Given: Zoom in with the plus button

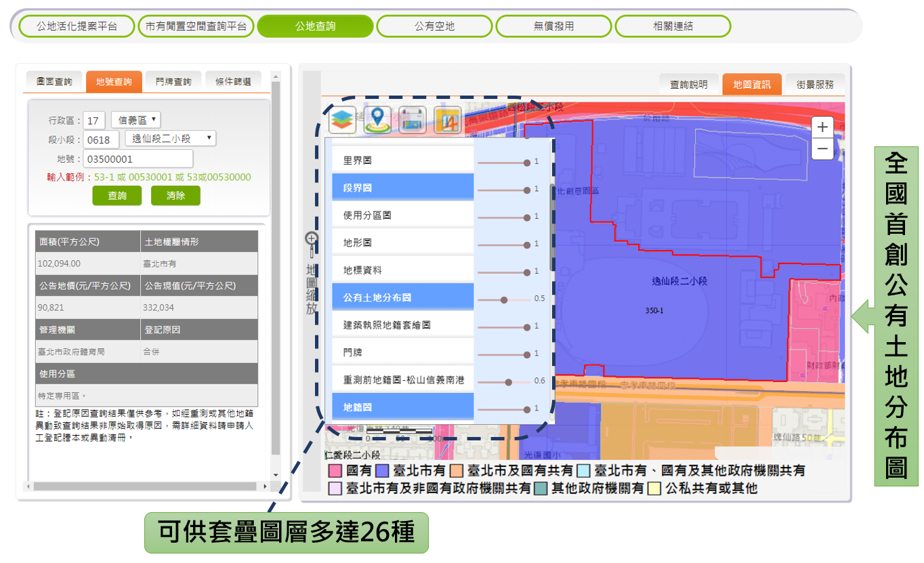Looking at the screenshot, I should 822,127.
